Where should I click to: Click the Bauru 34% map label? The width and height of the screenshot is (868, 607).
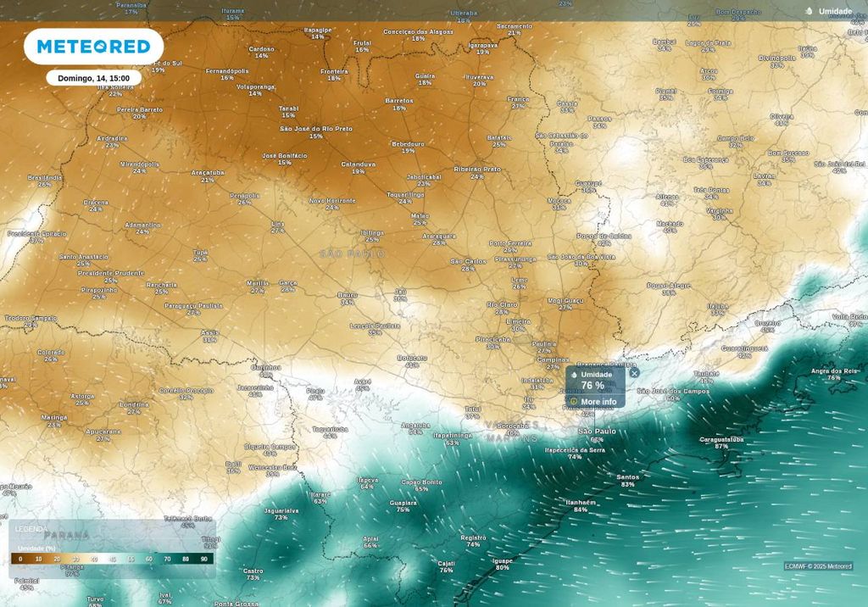coord(348,297)
